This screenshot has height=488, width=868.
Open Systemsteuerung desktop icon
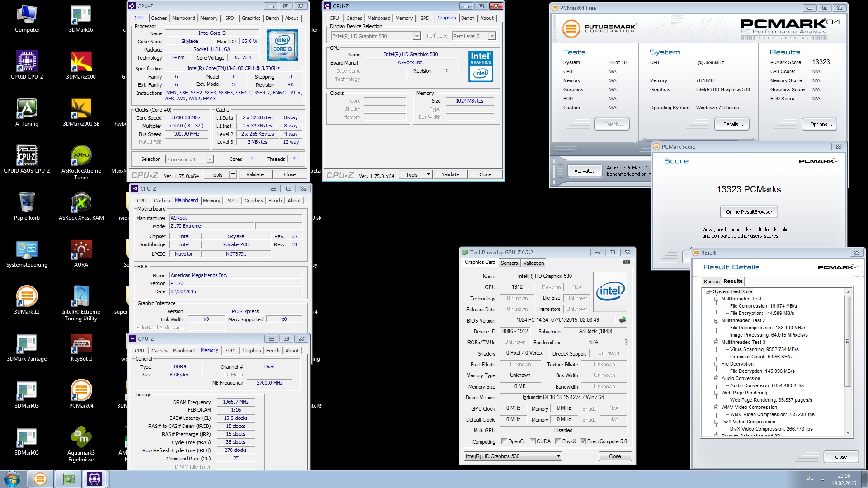(27, 254)
